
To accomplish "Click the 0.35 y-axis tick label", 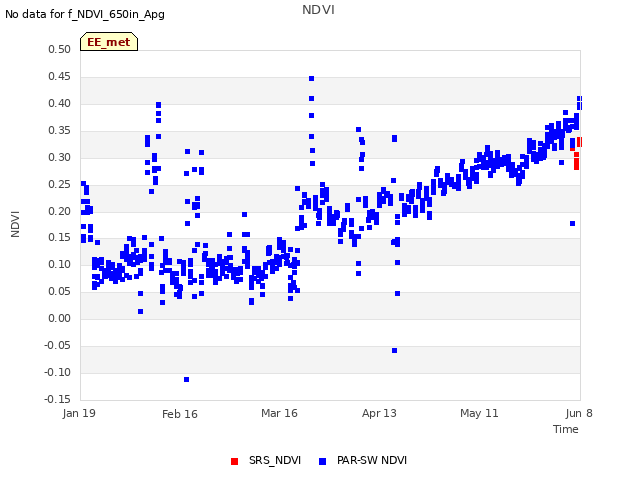I will click(59, 130).
